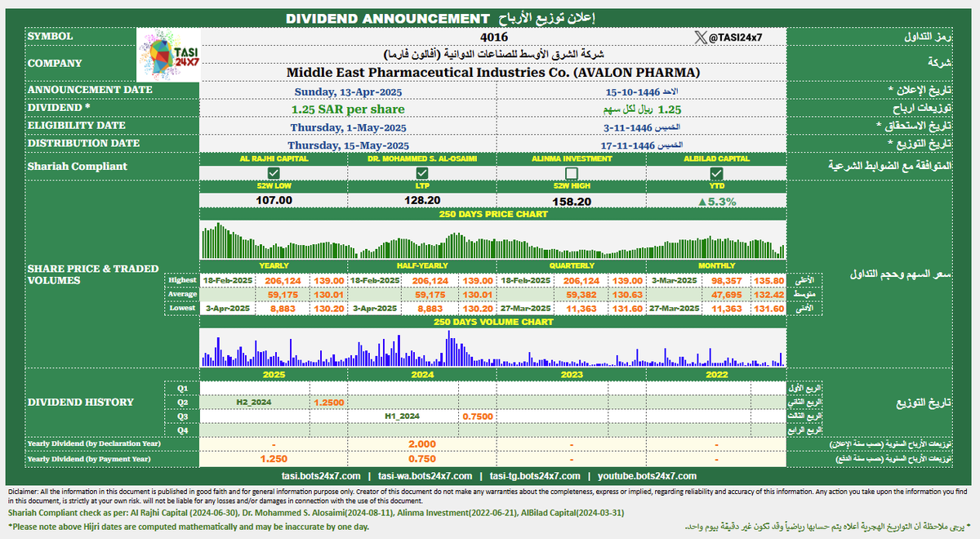The width and height of the screenshot is (980, 539).
Task: Click the monthly average price 132.42
Action: tap(768, 294)
